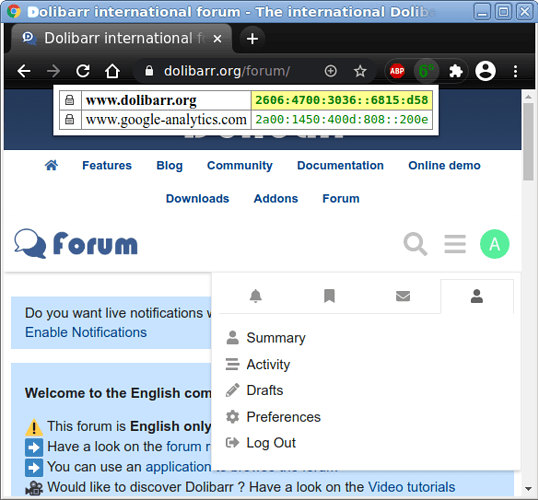Open the Forum navigation link

coord(341,198)
